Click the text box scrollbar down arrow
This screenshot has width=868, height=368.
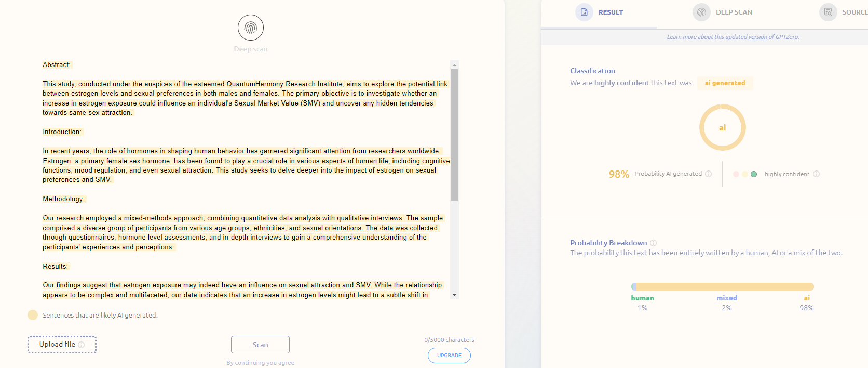454,295
